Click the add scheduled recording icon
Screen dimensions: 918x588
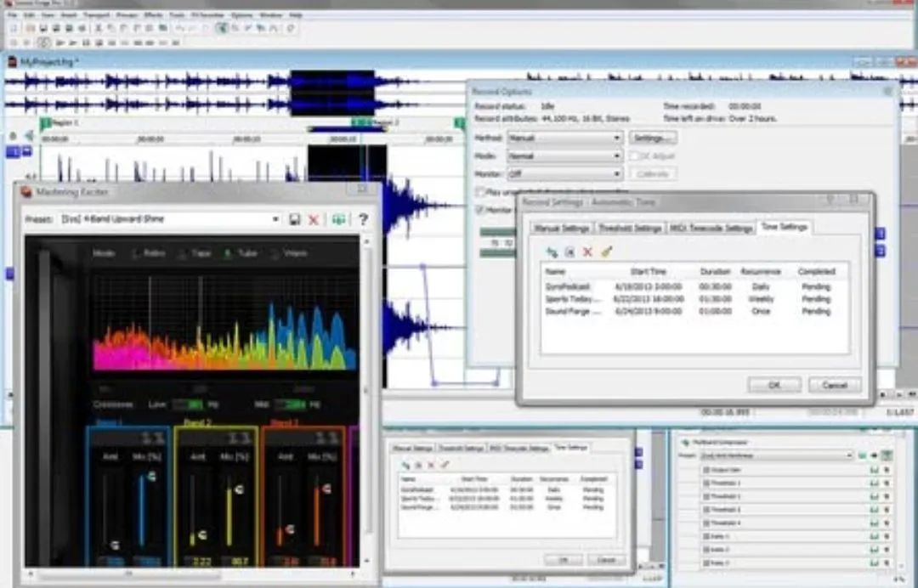click(x=552, y=252)
